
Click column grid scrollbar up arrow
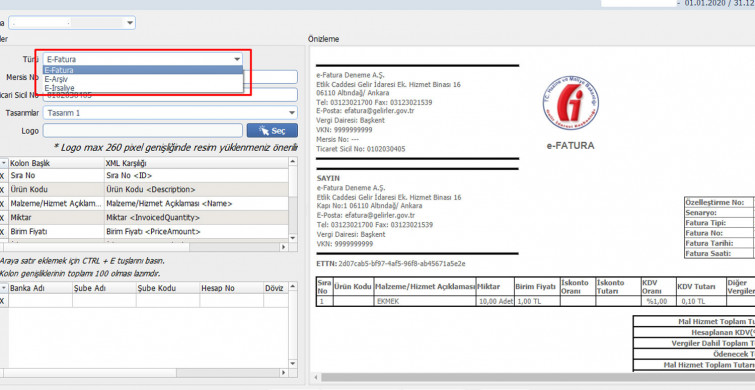[293, 162]
